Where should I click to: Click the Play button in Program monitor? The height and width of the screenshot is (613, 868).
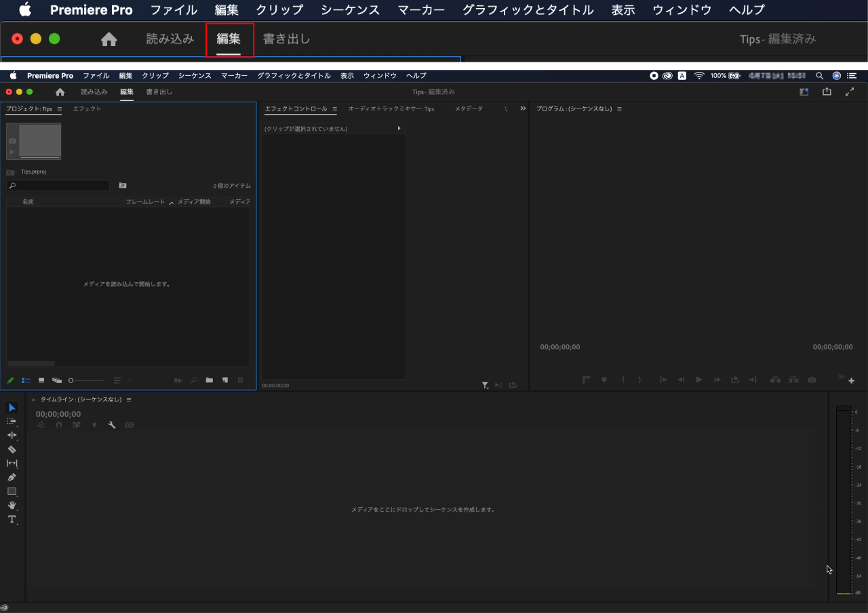(699, 380)
